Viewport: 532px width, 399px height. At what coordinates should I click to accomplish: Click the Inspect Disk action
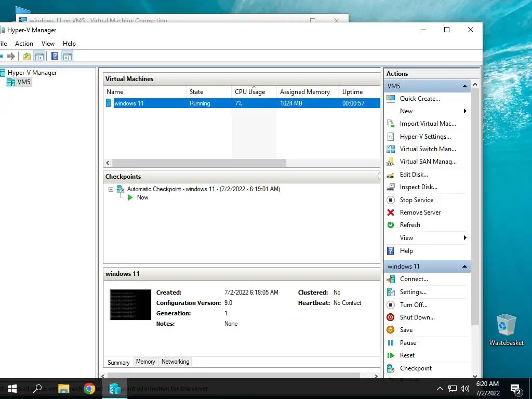418,187
